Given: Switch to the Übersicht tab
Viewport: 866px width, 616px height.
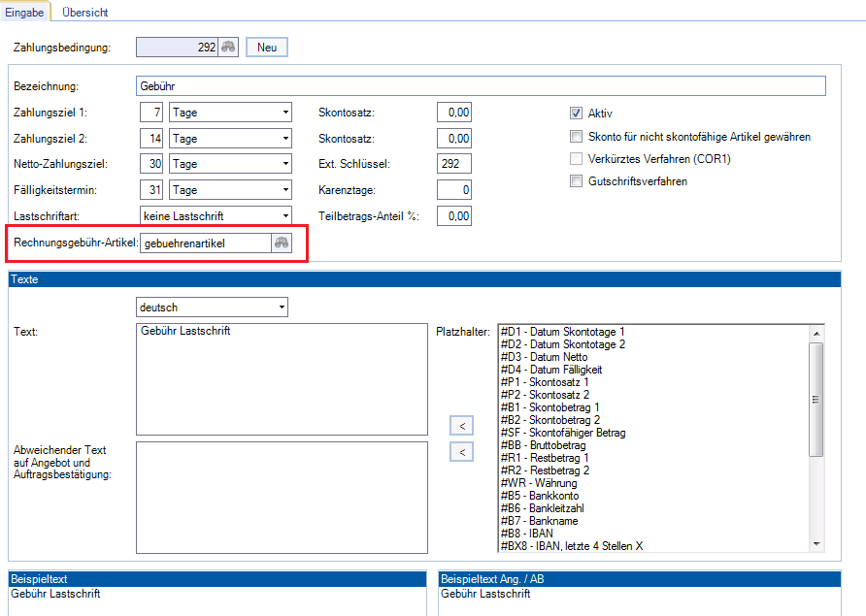Looking at the screenshot, I should 84,13.
